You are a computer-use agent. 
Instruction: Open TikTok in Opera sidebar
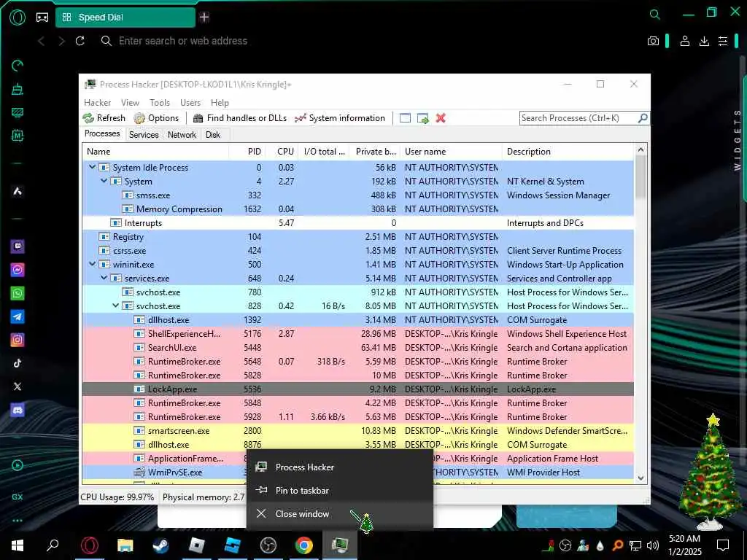pyautogui.click(x=18, y=363)
